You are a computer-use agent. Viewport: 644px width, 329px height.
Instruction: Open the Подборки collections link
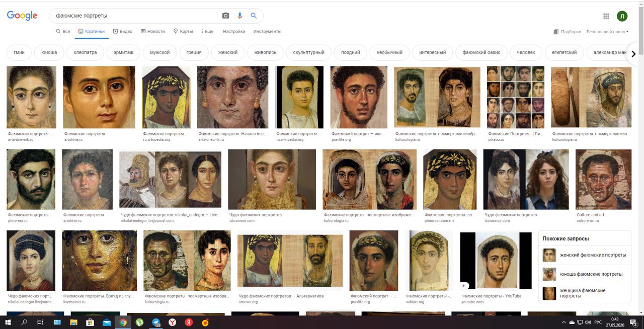[x=568, y=32]
